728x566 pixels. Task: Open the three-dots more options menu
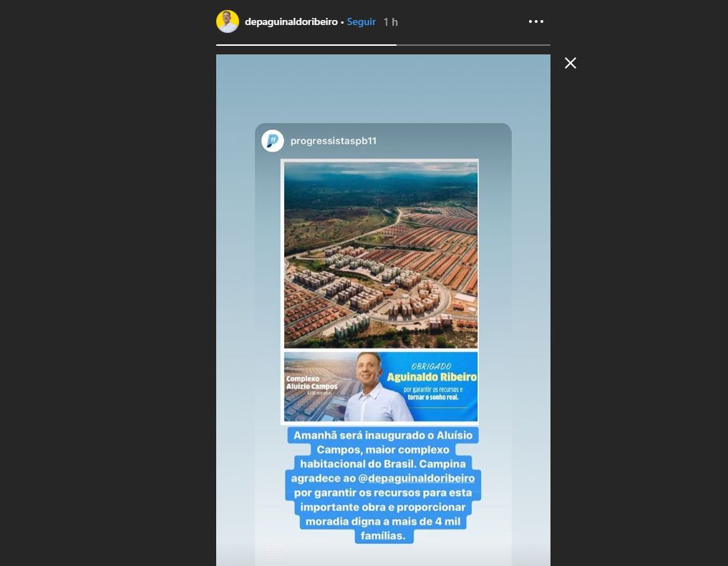coord(535,21)
